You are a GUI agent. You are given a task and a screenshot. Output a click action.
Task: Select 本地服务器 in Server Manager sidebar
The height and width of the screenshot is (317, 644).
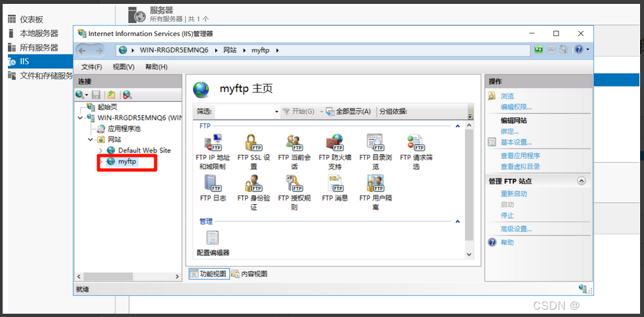39,33
